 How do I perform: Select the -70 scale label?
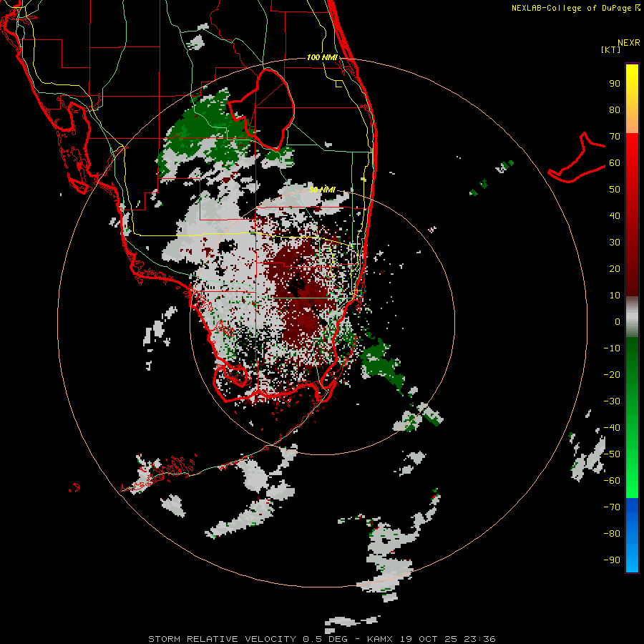coord(612,507)
